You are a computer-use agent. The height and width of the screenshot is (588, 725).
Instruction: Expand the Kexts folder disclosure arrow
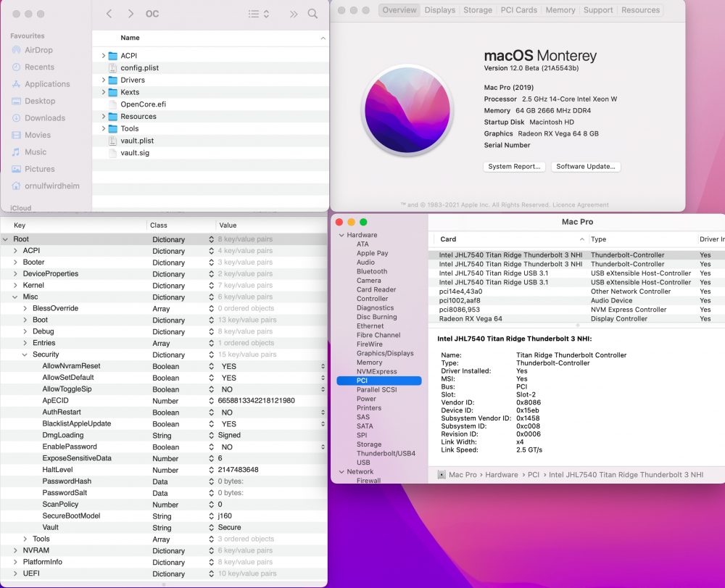pyautogui.click(x=103, y=92)
